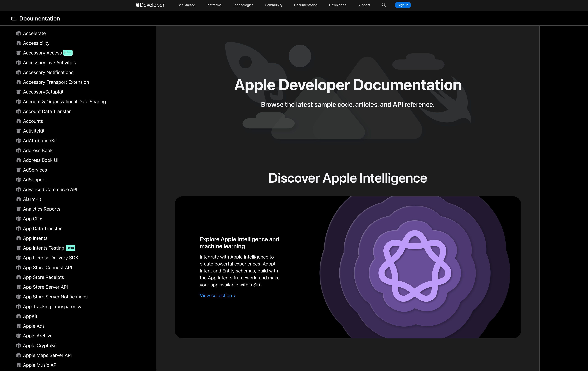
Task: Click the icon next to Accessory Notifications
Action: 19,73
